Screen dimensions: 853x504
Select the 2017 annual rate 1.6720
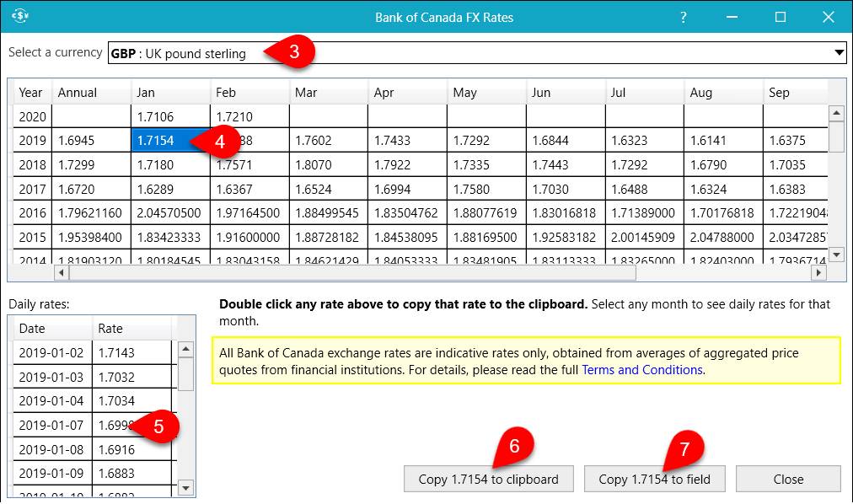tap(91, 189)
